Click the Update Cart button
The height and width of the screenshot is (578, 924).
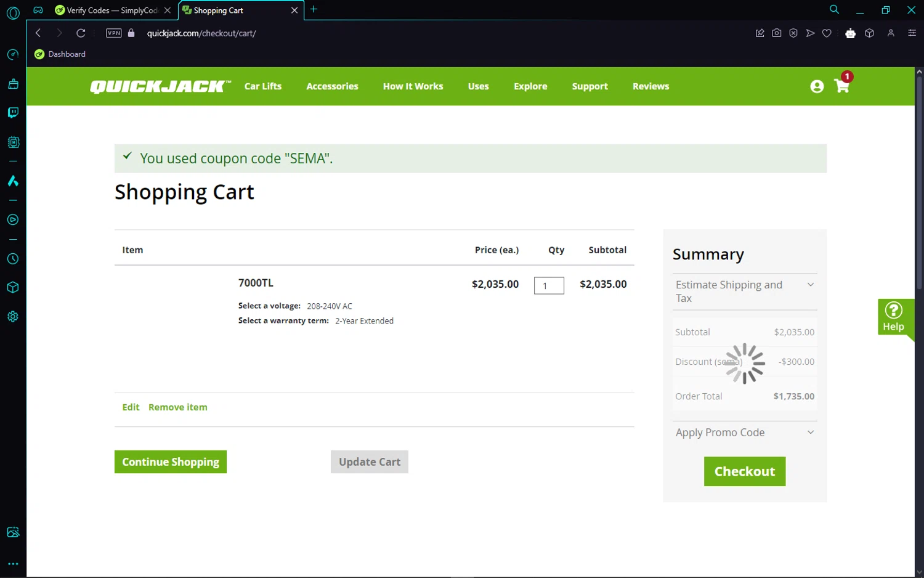coord(370,462)
